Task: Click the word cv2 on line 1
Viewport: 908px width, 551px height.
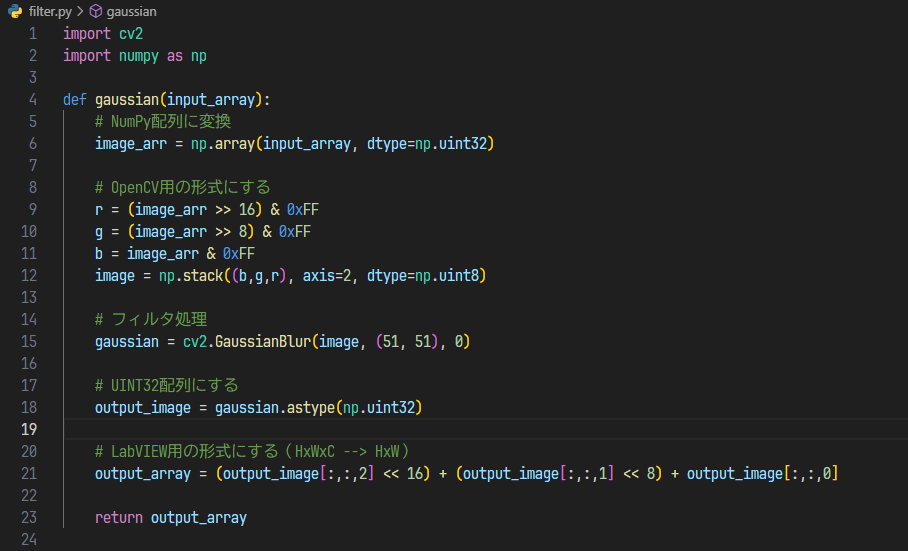Action: 131,34
